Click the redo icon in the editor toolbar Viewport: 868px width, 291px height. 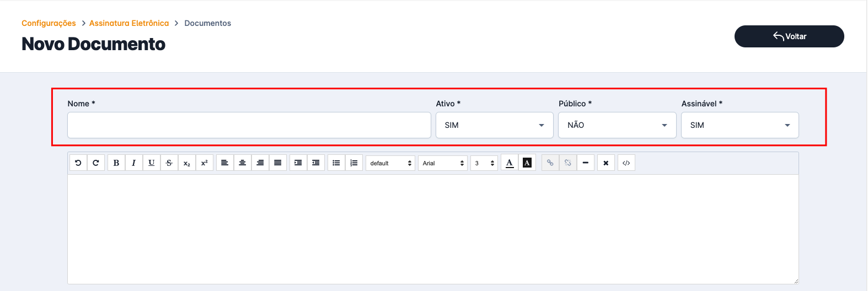pyautogui.click(x=96, y=163)
